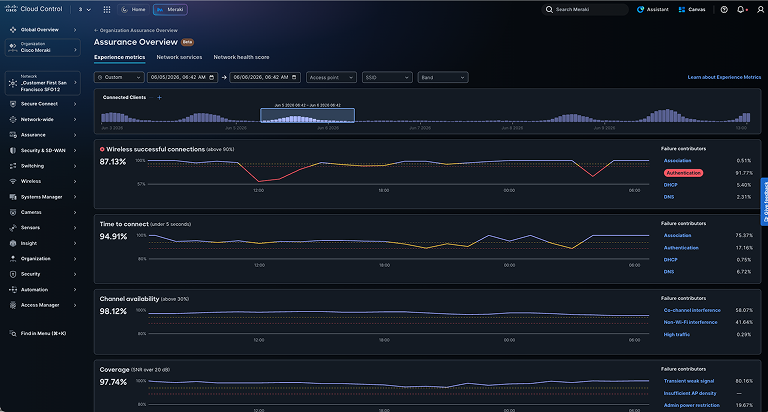Expand the Organization Cisco Meraki selector
The image size is (768, 412).
(43, 48)
